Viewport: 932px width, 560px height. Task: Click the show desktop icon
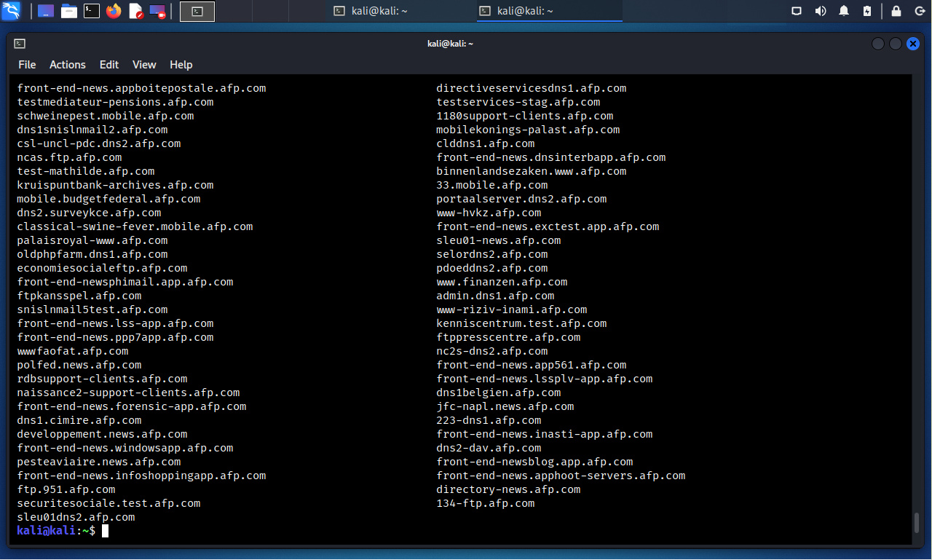tap(45, 11)
